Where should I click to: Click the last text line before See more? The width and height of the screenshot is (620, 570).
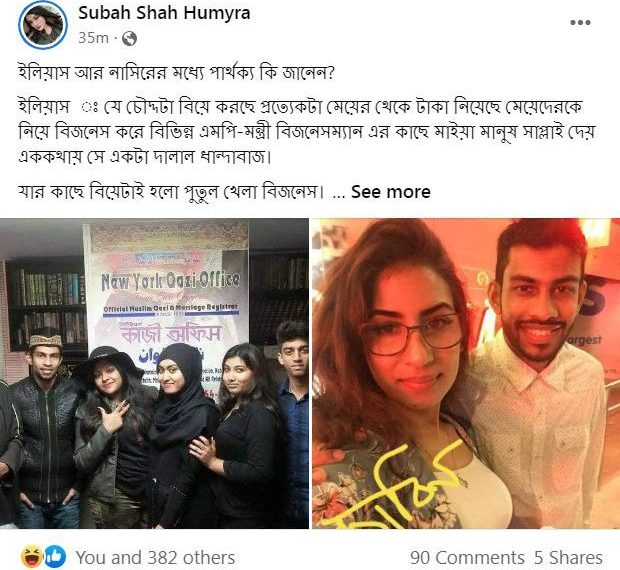click(x=172, y=192)
